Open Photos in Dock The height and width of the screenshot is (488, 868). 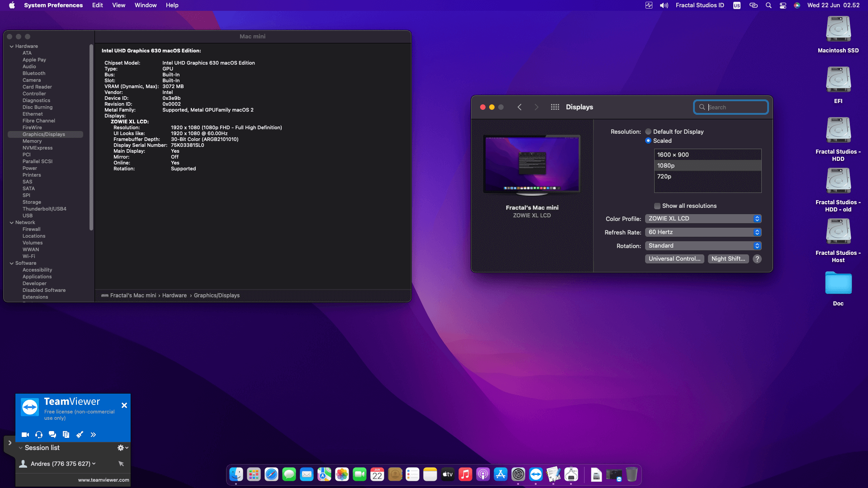[x=342, y=474]
